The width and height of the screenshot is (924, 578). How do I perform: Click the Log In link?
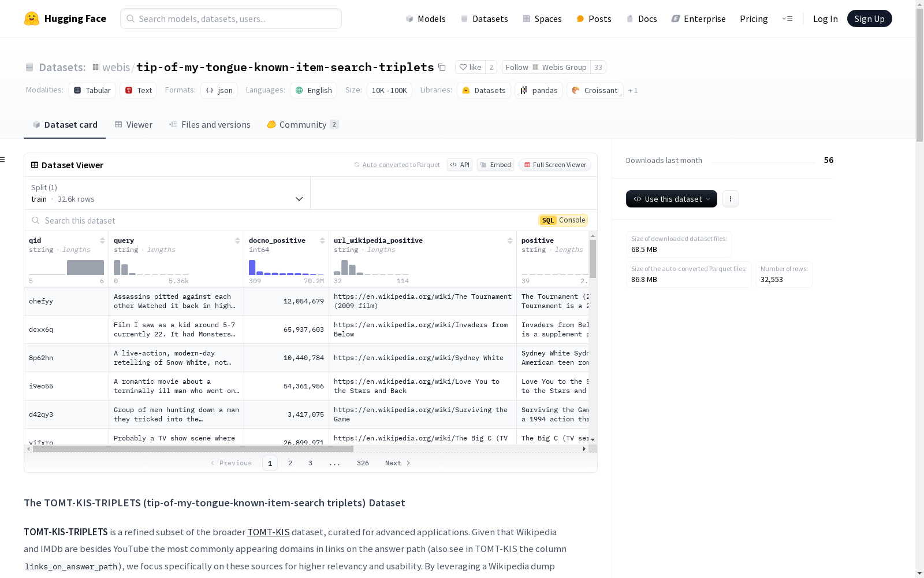tap(825, 18)
